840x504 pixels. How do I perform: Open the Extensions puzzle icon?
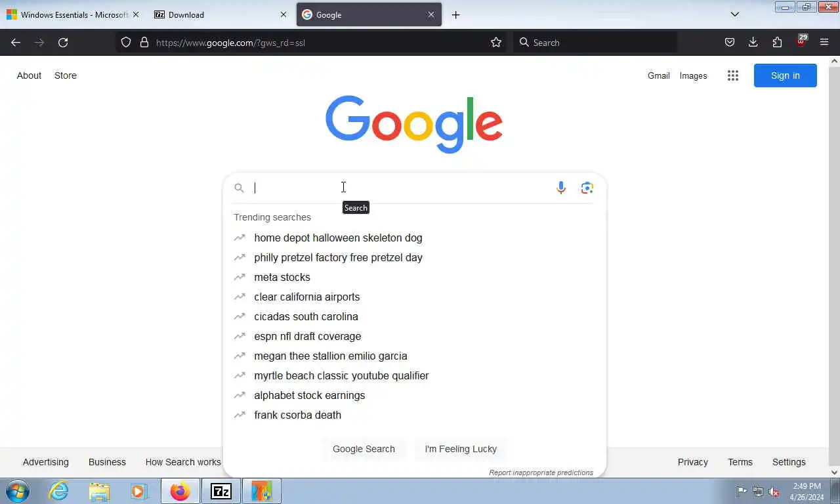(x=777, y=43)
